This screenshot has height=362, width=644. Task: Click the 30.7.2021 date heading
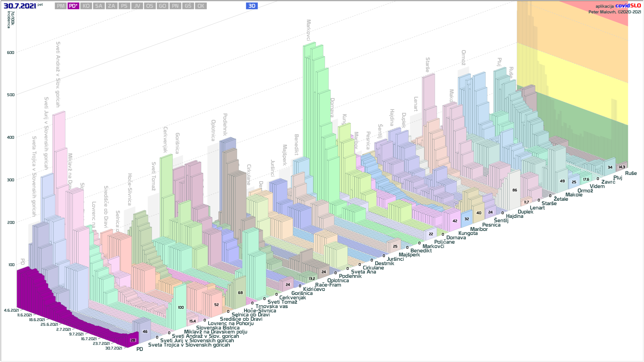[20, 6]
